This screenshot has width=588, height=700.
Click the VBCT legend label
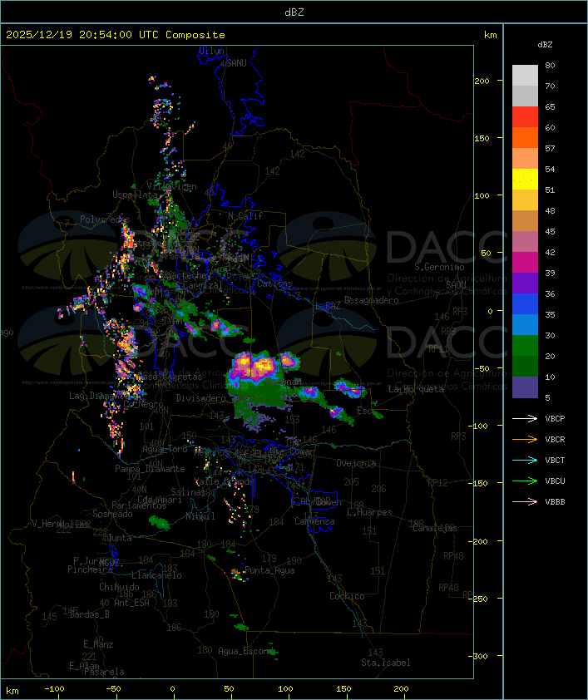tap(555, 460)
